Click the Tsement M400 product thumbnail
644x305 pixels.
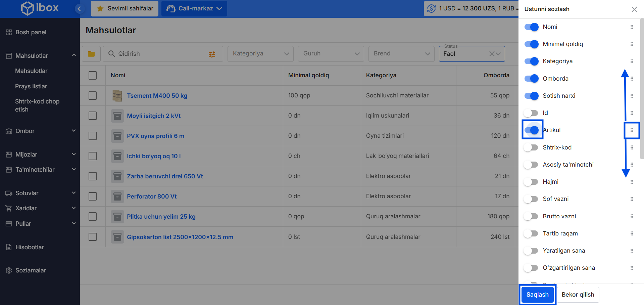117,96
